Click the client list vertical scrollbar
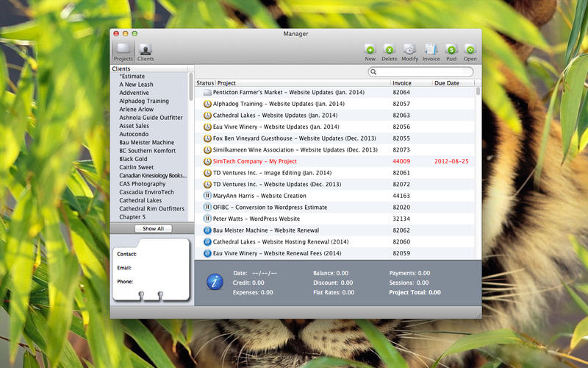The height and width of the screenshot is (368, 588). (191, 88)
